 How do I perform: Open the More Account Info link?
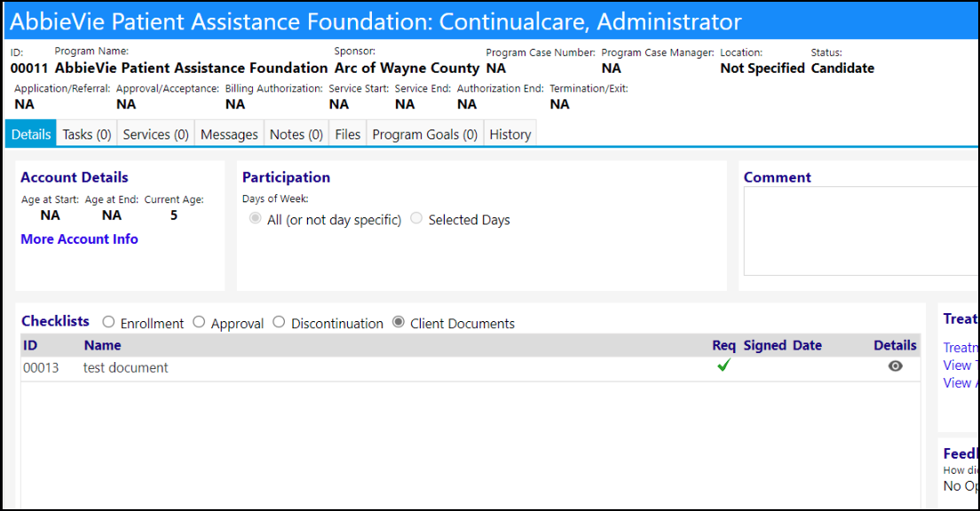pyautogui.click(x=79, y=239)
